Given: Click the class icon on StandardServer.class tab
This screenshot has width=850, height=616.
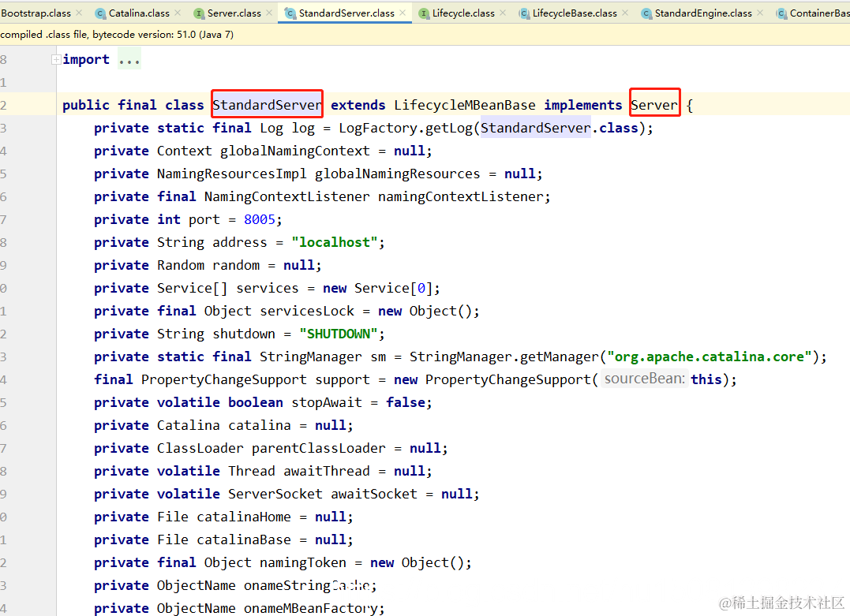Looking at the screenshot, I should pyautogui.click(x=290, y=13).
